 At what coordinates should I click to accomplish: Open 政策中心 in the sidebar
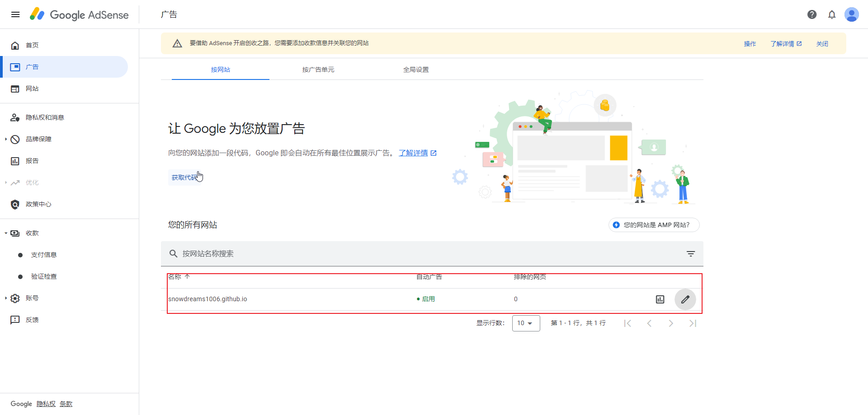click(38, 204)
